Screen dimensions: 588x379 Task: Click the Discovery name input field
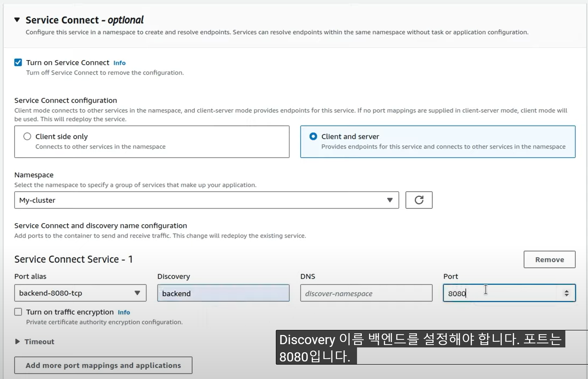(223, 293)
